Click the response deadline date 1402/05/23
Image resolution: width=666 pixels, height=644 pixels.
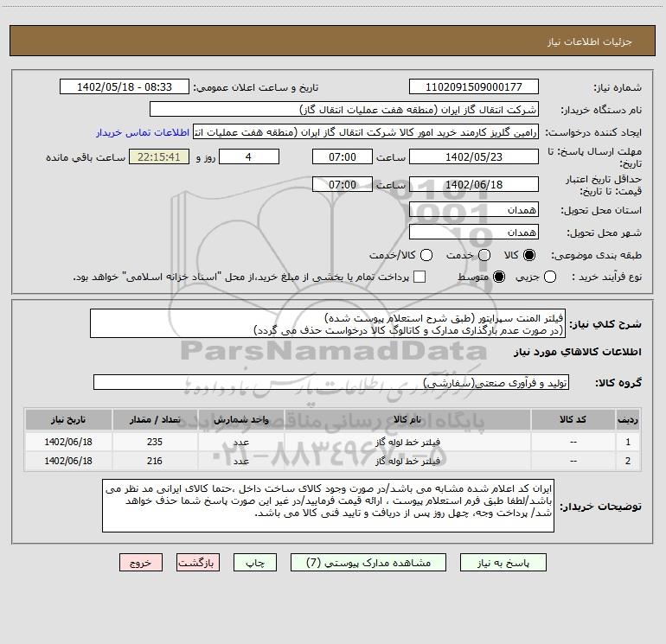click(474, 156)
